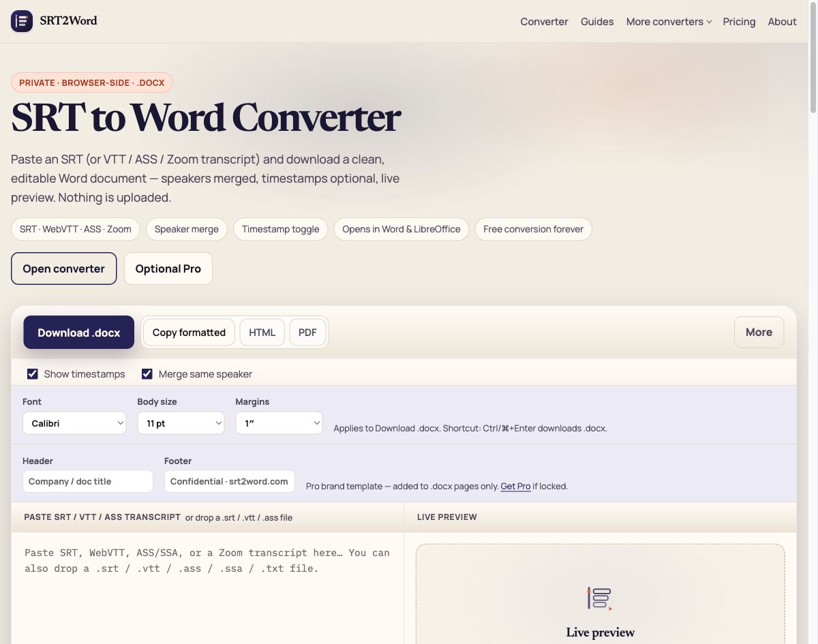Click the 'Timestamp toggle' chip
The image size is (818, 644).
(x=280, y=229)
